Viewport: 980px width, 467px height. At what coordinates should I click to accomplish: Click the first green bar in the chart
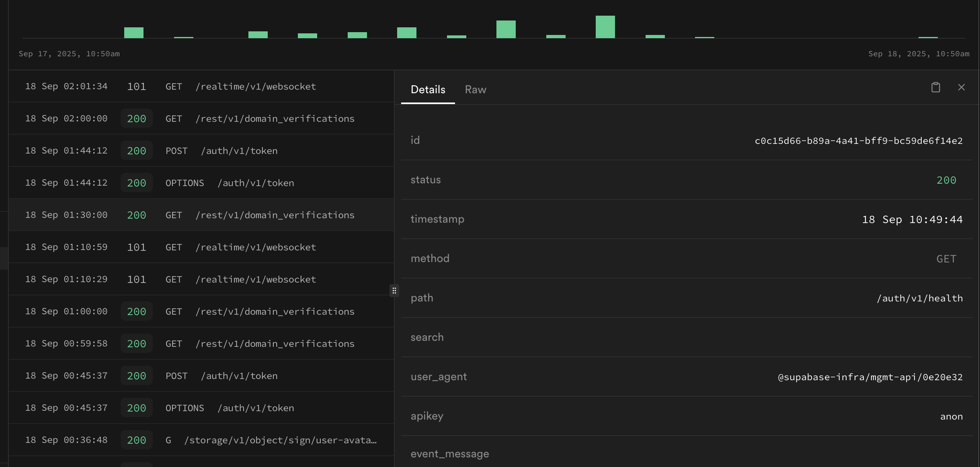point(133,33)
